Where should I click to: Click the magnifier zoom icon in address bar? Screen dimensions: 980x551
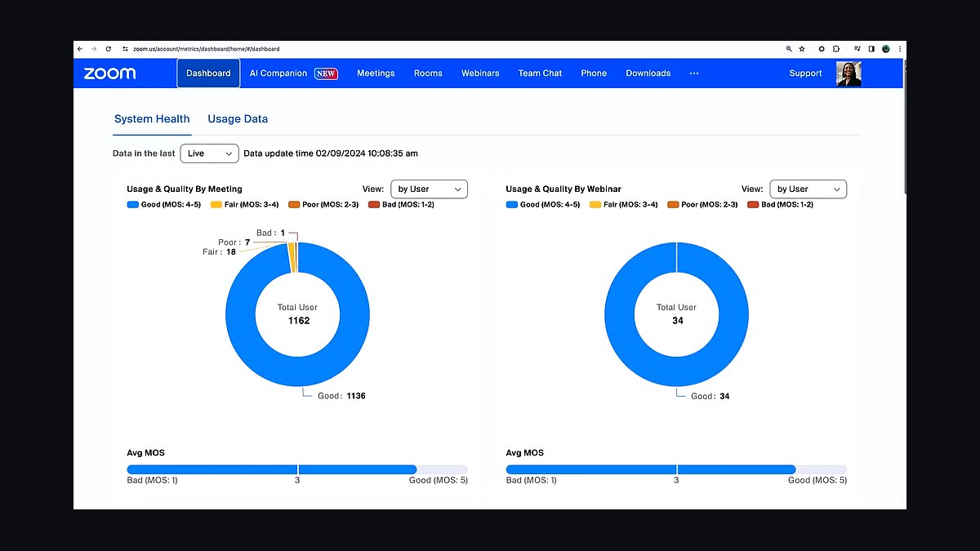point(789,49)
